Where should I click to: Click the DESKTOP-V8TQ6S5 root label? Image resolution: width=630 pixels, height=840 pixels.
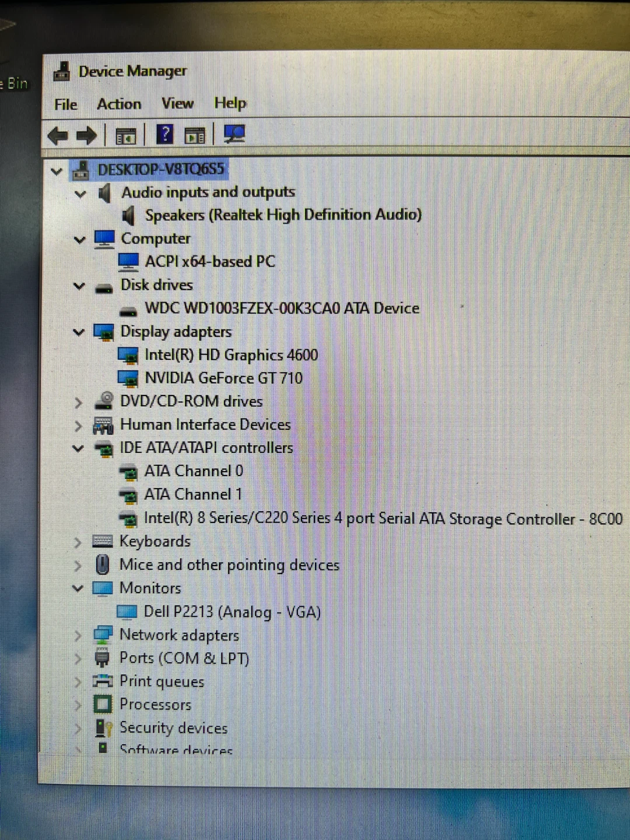coord(161,170)
